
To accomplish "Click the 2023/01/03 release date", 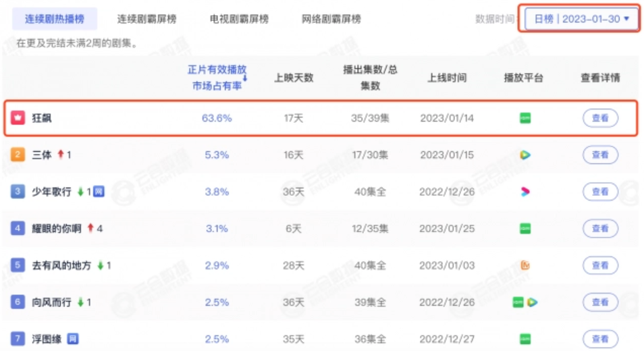I will pos(447,265).
